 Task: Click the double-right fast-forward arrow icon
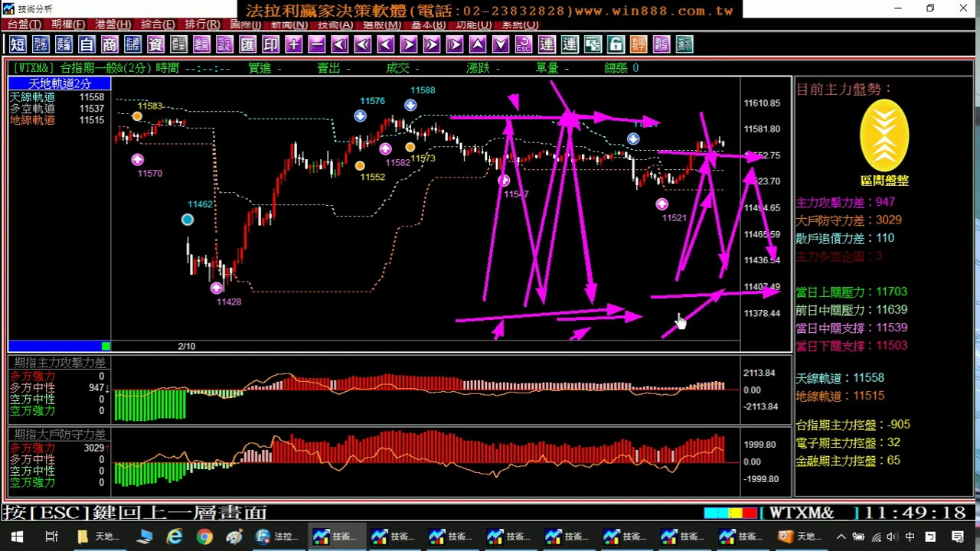[431, 44]
